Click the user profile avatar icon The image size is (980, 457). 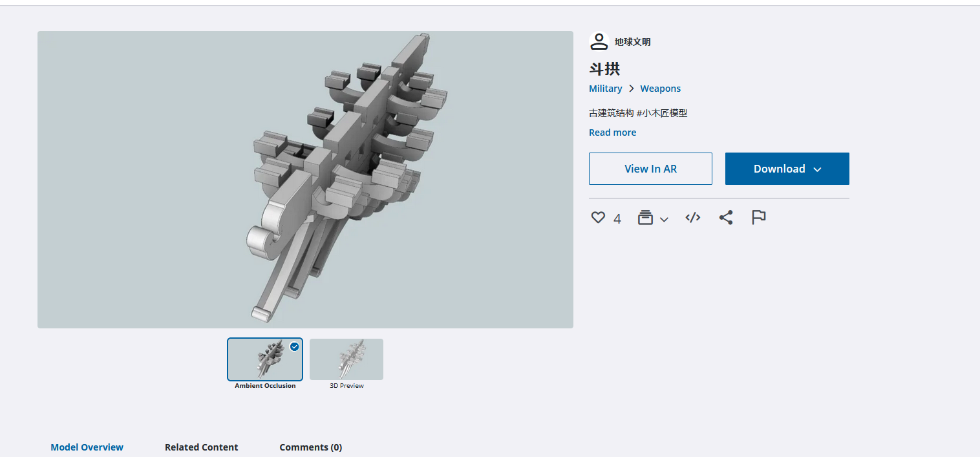coord(599,42)
